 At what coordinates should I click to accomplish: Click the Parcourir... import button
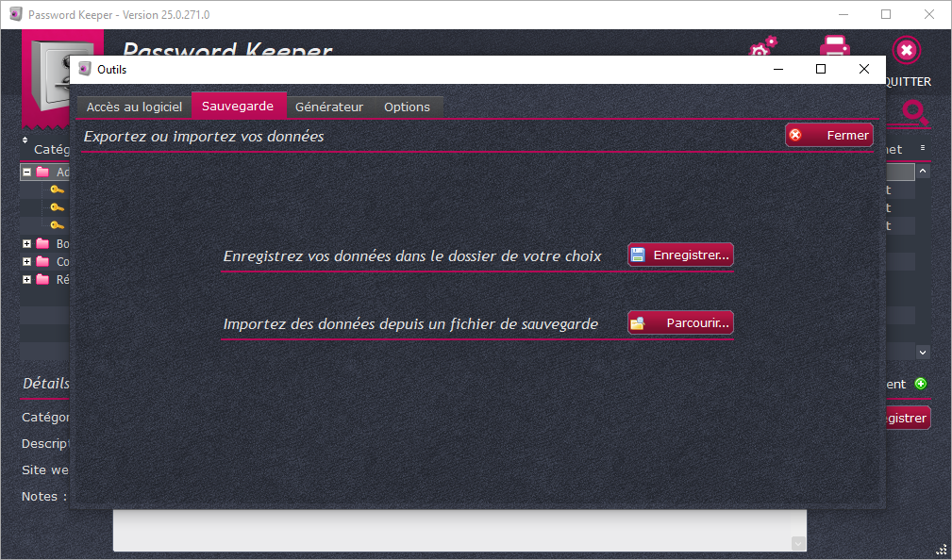point(680,322)
